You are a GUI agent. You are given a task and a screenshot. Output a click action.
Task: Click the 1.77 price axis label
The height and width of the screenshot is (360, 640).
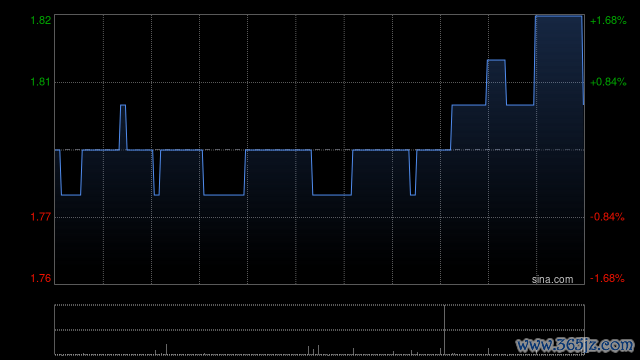click(x=41, y=217)
